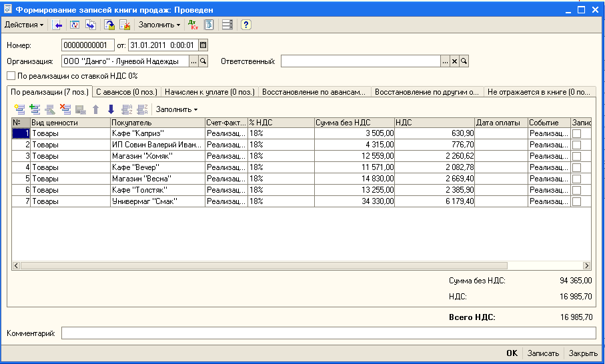This screenshot has height=364, width=605.
Task: Clear Ответственный field with the X button
Action: click(455, 61)
